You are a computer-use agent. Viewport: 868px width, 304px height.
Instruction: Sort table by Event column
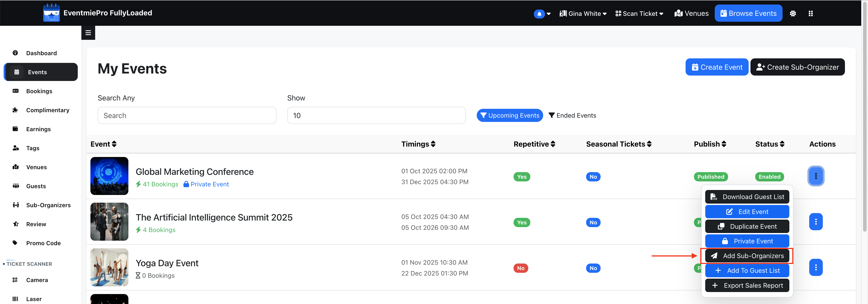coord(104,144)
